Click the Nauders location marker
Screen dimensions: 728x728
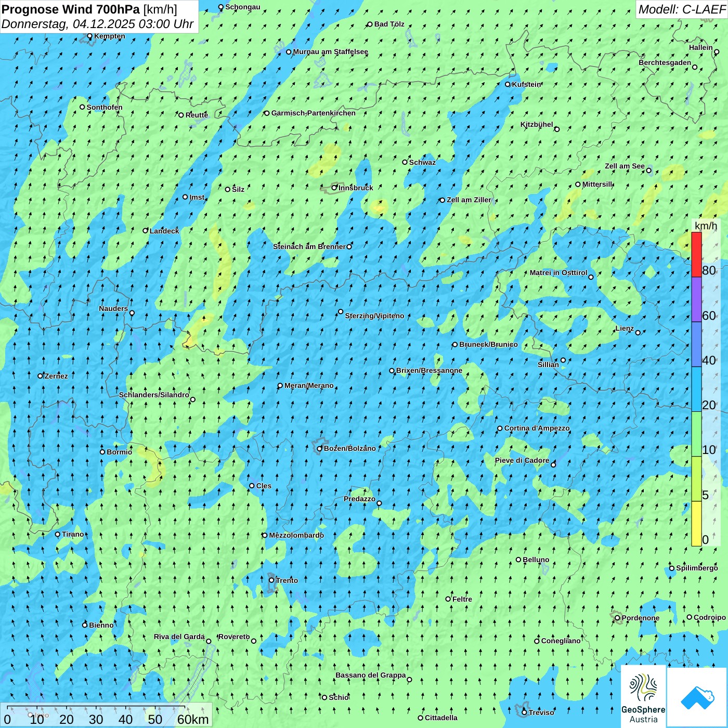point(132,313)
